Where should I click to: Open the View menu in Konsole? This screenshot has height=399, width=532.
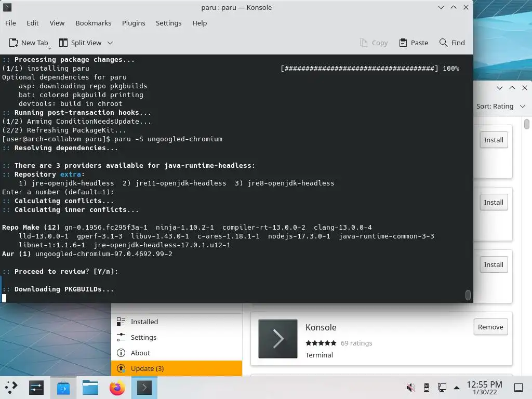[57, 23]
